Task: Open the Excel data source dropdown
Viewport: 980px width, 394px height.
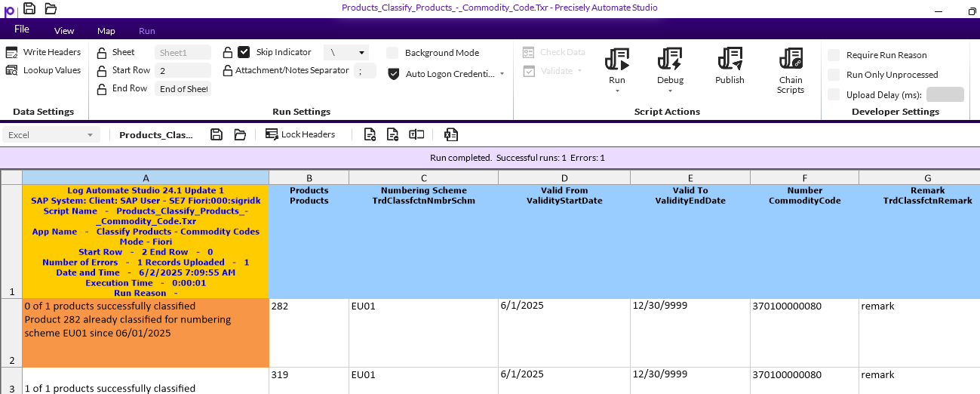Action: coord(51,135)
